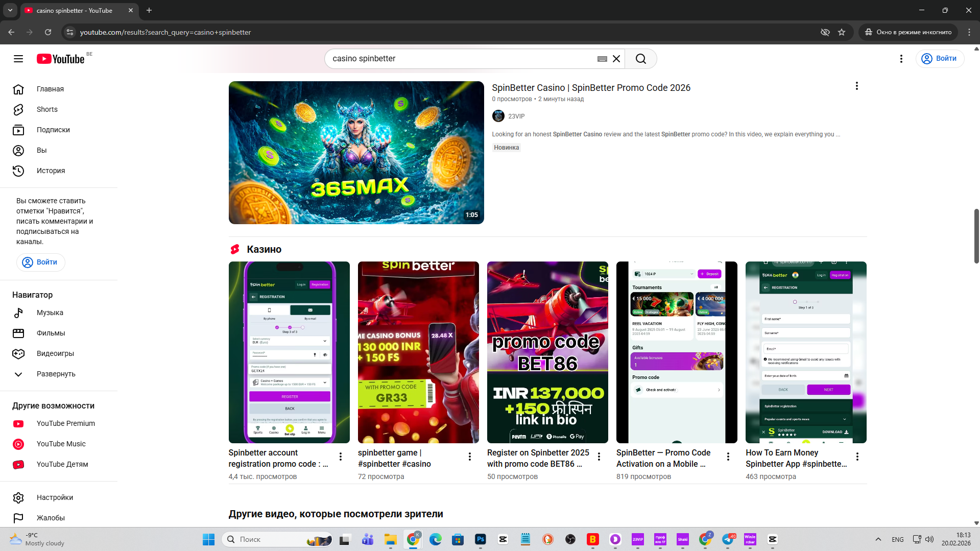Expand the Навигатор list with Развернуть
Image resolution: width=980 pixels, height=551 pixels.
click(x=56, y=374)
